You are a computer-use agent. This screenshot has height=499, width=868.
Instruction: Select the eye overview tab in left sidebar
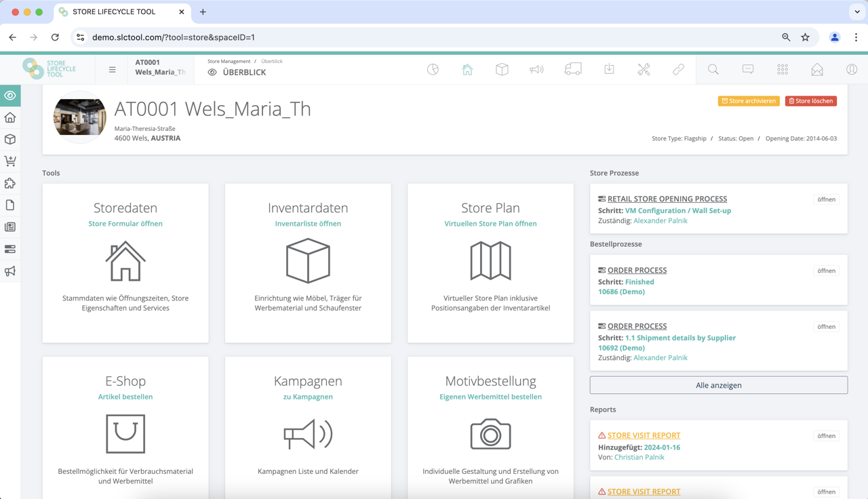pyautogui.click(x=10, y=96)
